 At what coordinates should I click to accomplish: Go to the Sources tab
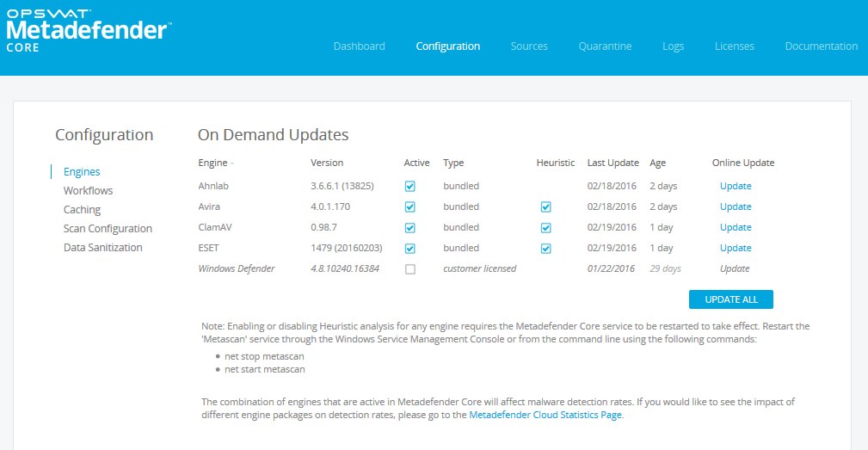[x=529, y=46]
